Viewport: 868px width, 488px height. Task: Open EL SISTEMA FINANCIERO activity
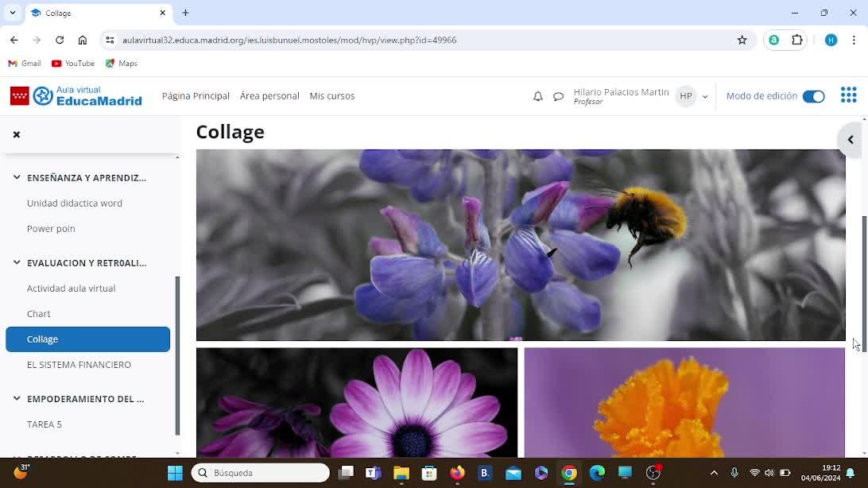[x=79, y=365]
